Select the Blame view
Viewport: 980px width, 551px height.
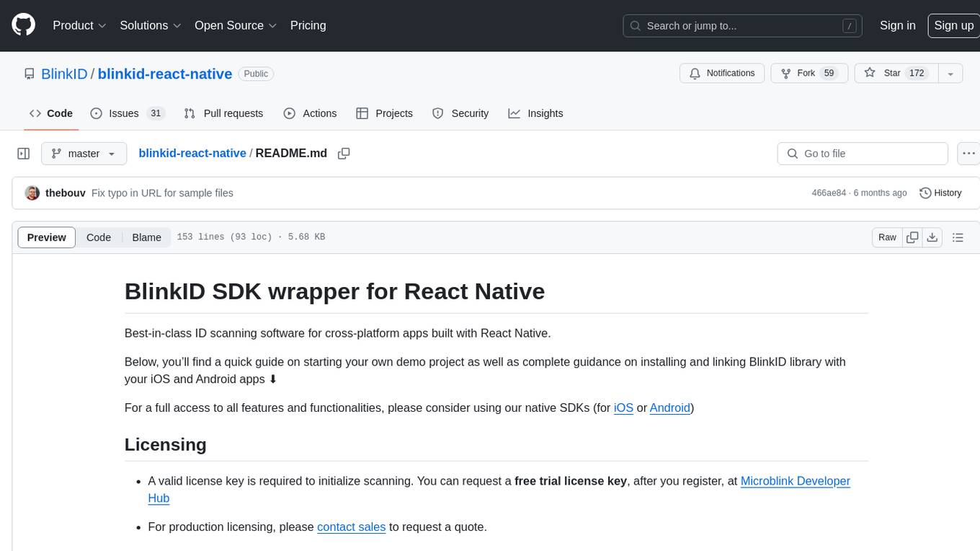coord(146,237)
